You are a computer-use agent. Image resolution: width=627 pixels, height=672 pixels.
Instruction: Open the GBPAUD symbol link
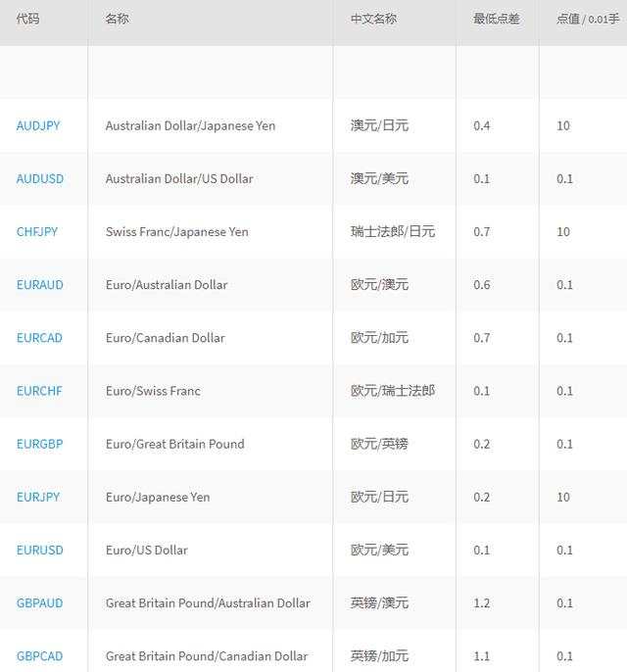tap(40, 603)
